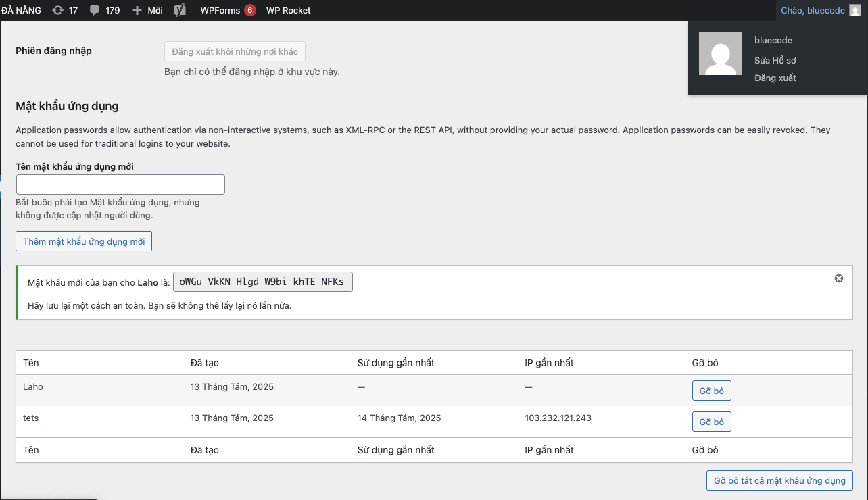
Task: Click the Phiên đăng nhập label
Action: (x=53, y=51)
